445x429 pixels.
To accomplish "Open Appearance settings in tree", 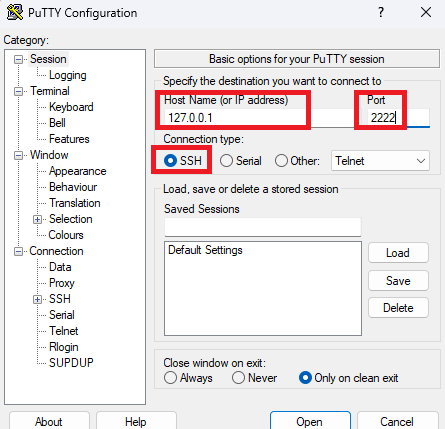I will 78,171.
